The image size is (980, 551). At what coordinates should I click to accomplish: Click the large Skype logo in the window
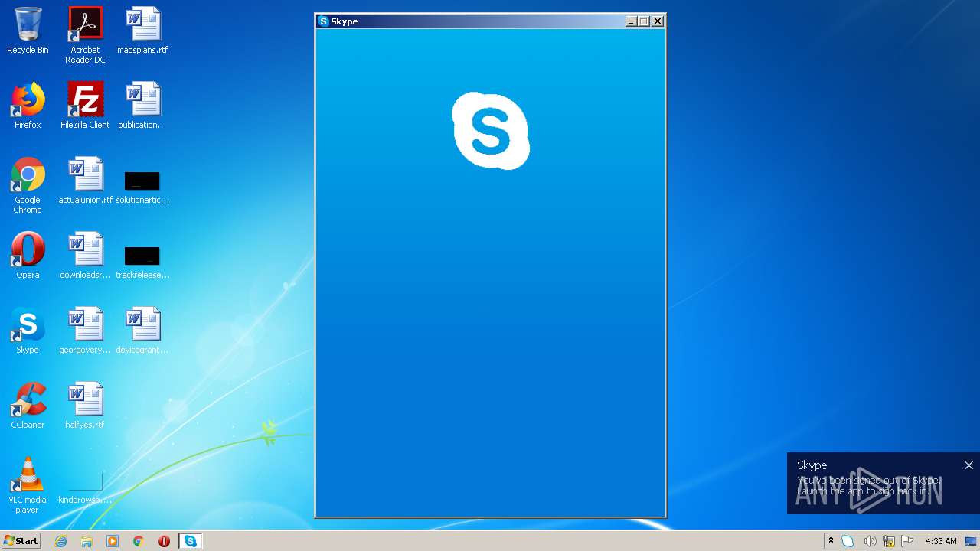[491, 131]
